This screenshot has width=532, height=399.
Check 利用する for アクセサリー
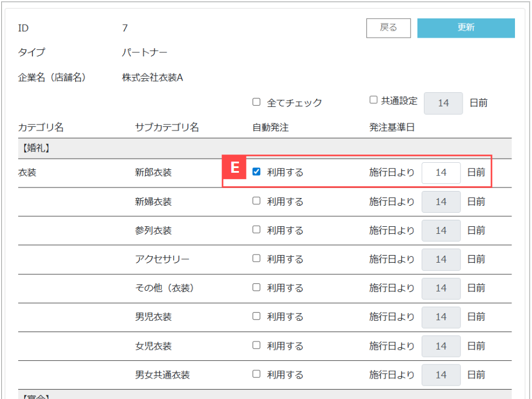[256, 259]
